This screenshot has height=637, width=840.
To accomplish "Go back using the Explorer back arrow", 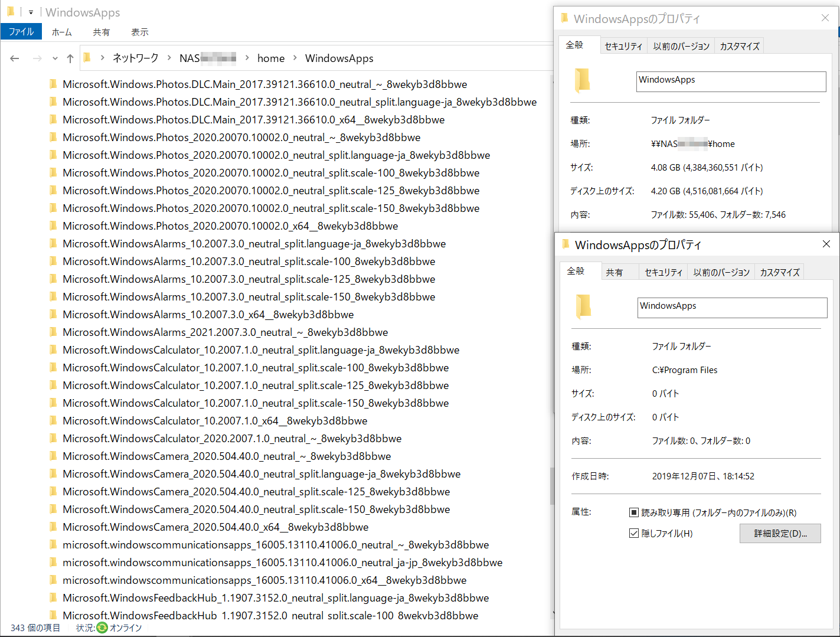I will (x=15, y=58).
